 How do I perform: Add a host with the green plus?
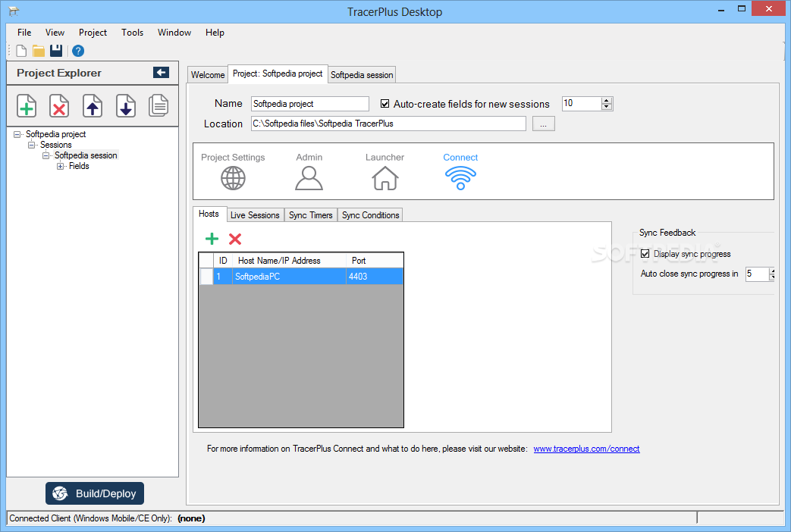point(212,239)
